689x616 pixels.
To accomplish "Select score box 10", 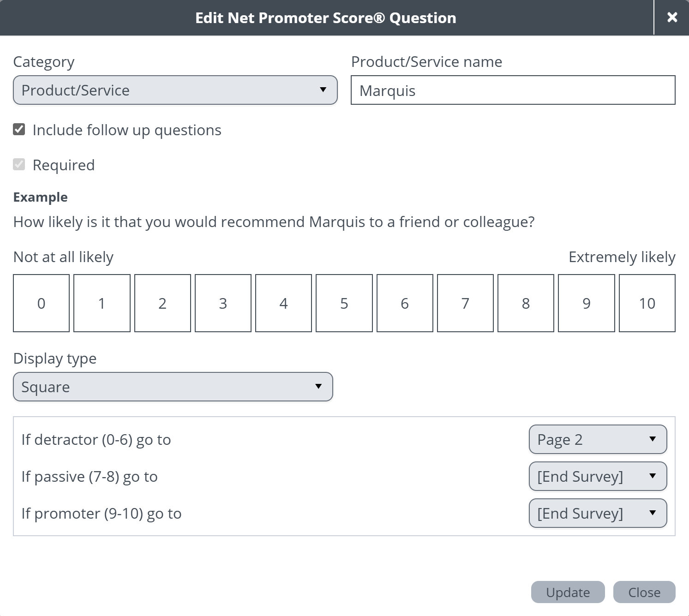I will pyautogui.click(x=647, y=303).
